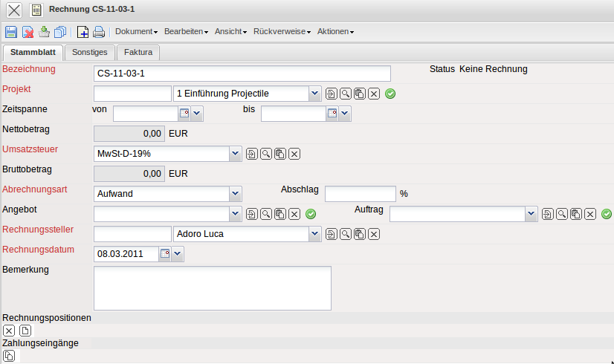
Task: Clear the Umsatzsteuer field with its X icon
Action: (294, 154)
